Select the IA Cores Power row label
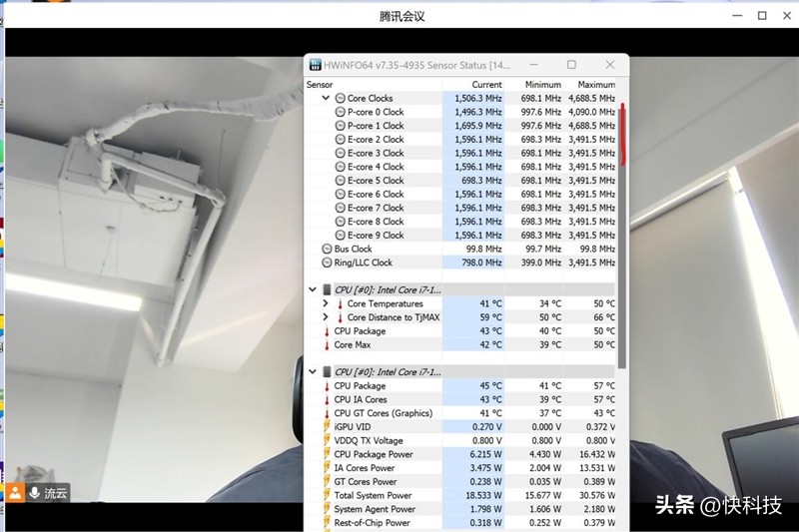The image size is (799, 532). pyautogui.click(x=365, y=468)
